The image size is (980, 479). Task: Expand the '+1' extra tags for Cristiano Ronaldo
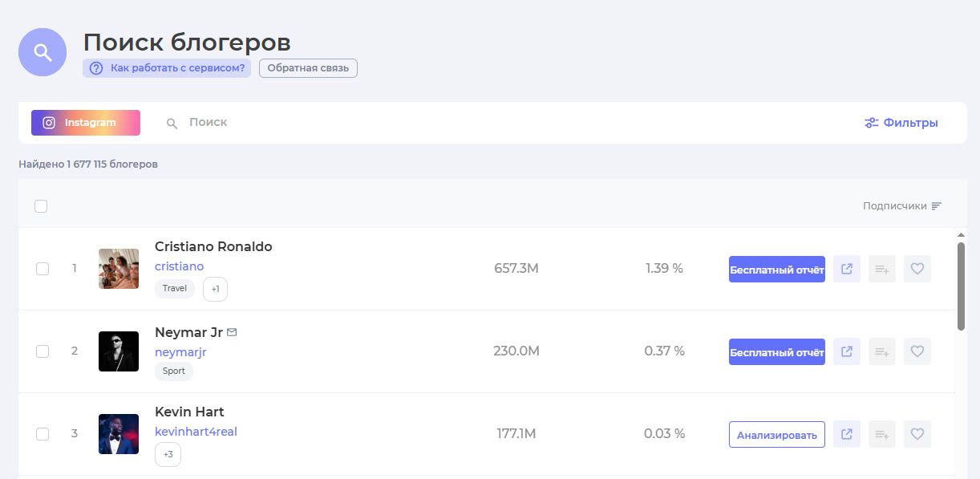pyautogui.click(x=215, y=289)
